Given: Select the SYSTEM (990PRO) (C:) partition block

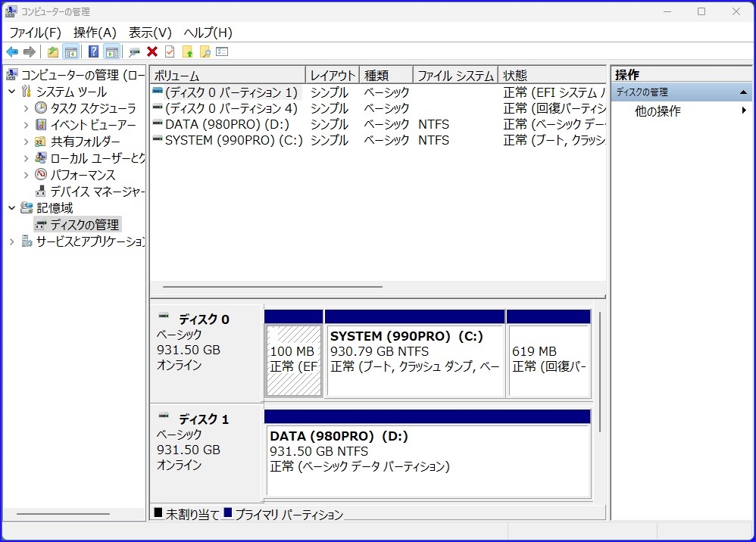Looking at the screenshot, I should [x=414, y=360].
